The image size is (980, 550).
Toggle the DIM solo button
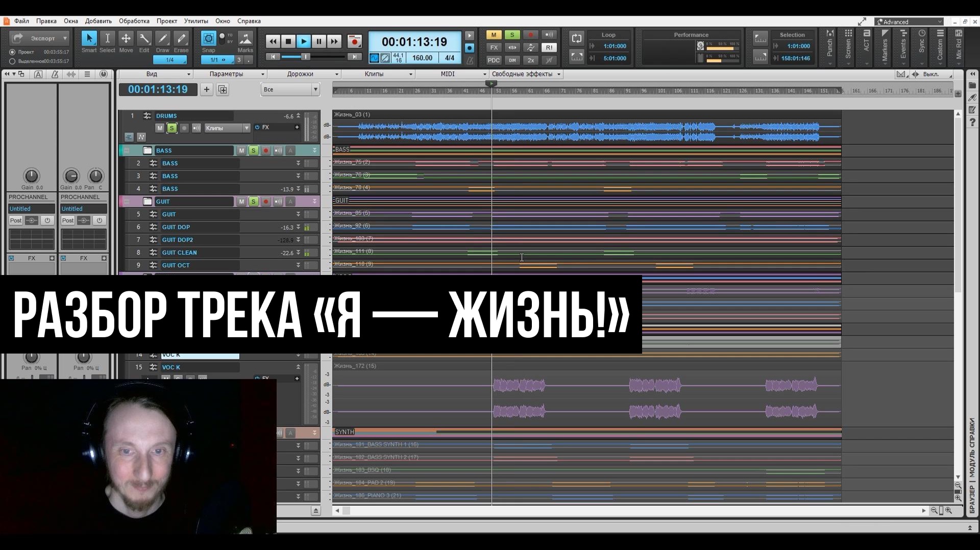[512, 60]
